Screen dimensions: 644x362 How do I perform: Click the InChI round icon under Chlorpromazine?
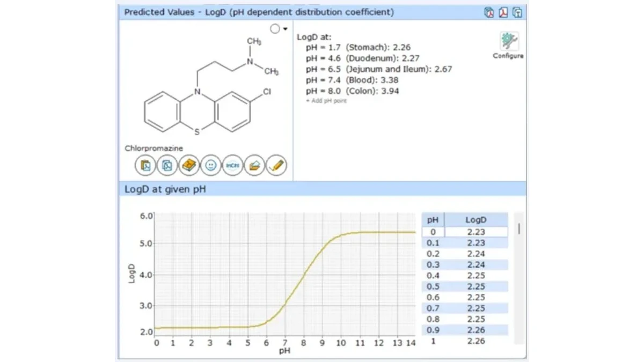point(232,166)
